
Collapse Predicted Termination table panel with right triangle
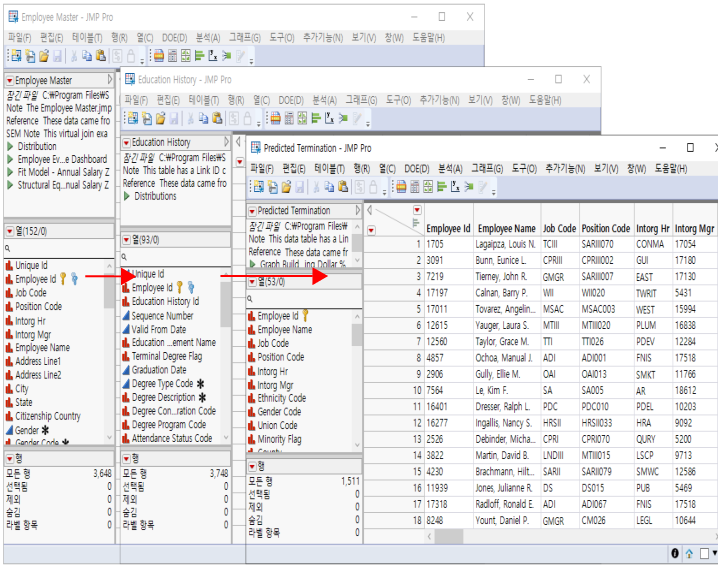click(x=358, y=210)
